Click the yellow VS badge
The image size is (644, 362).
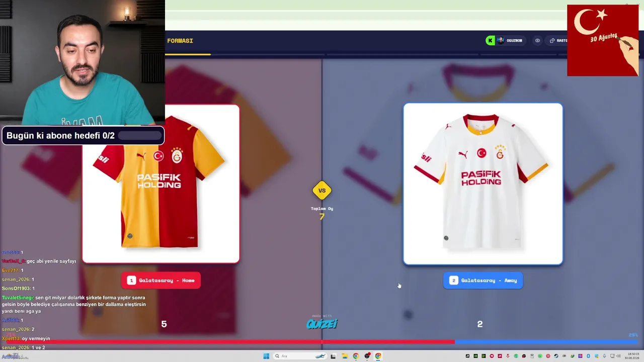[322, 191]
